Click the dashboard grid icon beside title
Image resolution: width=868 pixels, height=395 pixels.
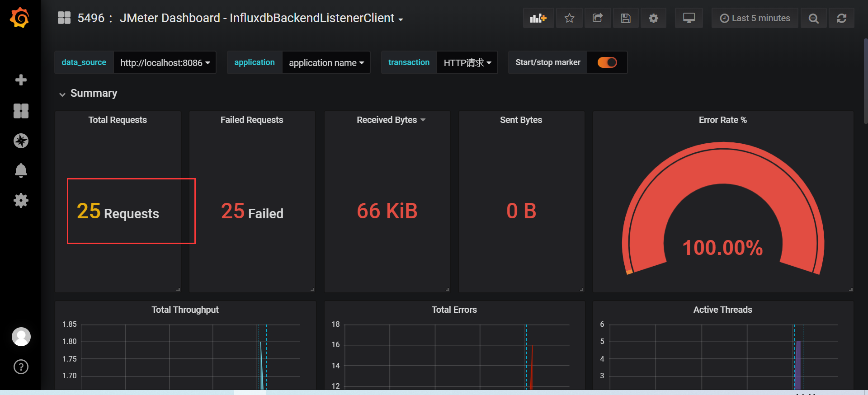[x=64, y=18]
